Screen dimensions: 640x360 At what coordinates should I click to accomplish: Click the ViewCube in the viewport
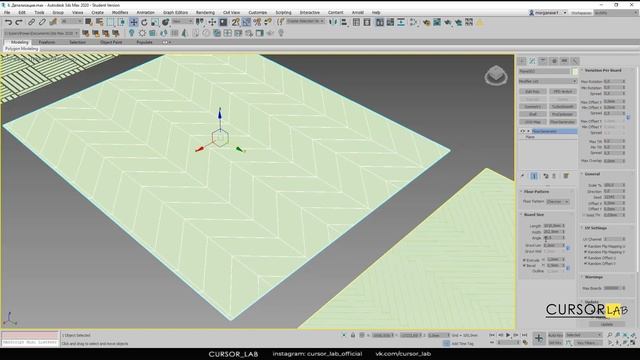[x=496, y=76]
